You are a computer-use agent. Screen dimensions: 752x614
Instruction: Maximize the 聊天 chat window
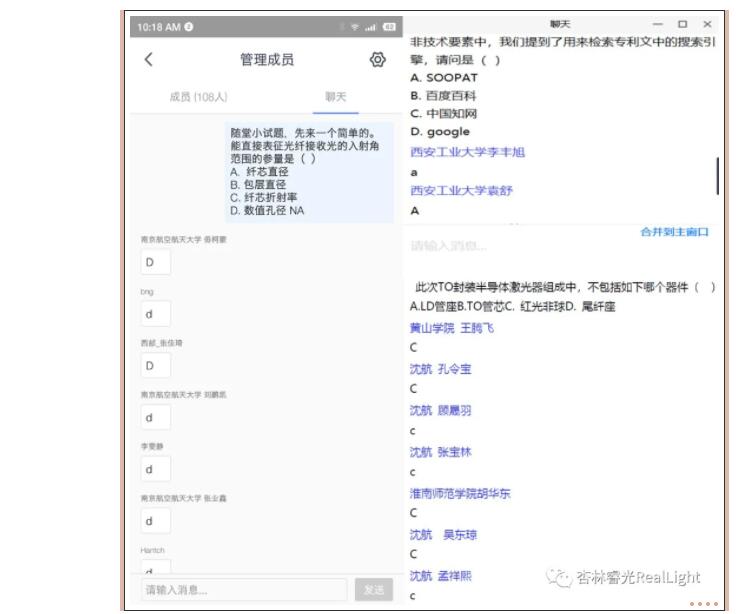(x=682, y=24)
